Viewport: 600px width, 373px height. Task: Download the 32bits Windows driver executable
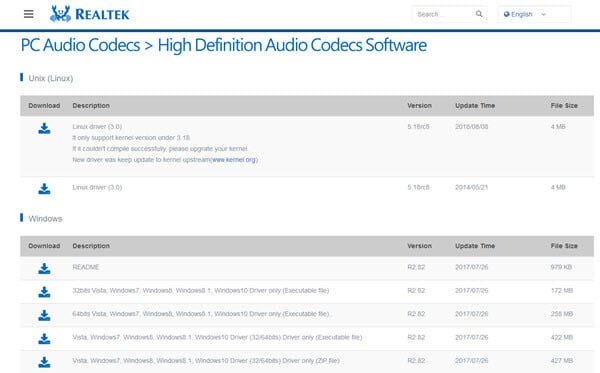coord(44,292)
